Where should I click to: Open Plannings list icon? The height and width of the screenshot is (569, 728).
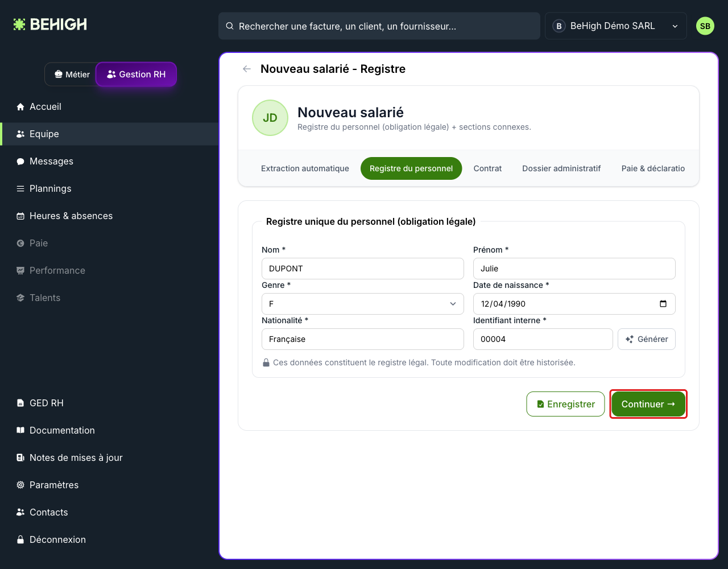[x=20, y=188]
